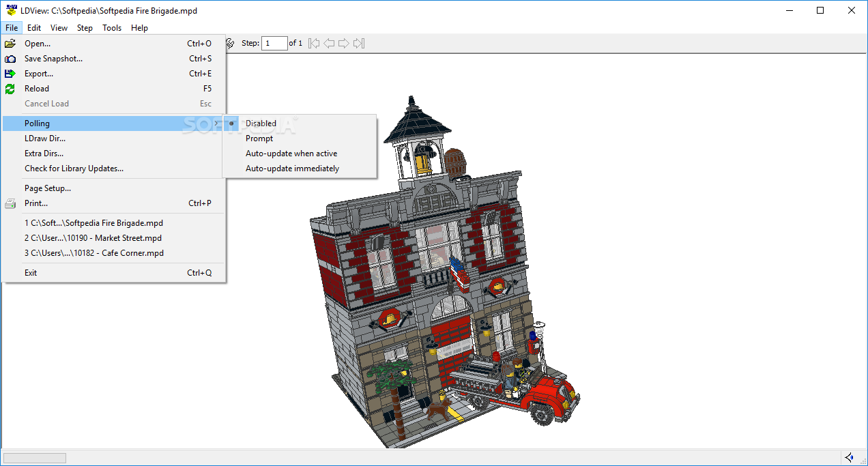The width and height of the screenshot is (868, 466).
Task: Open the View menu
Action: tap(59, 28)
